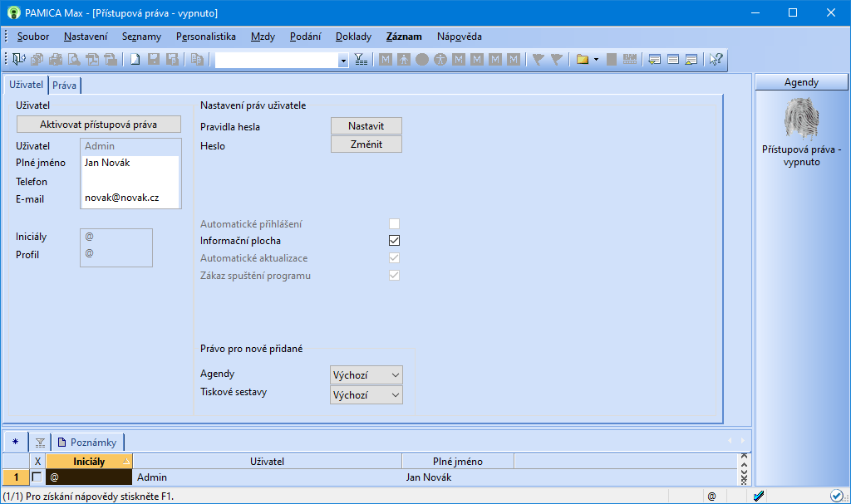Open the Nastavení menu
This screenshot has height=504, width=851.
pos(86,37)
